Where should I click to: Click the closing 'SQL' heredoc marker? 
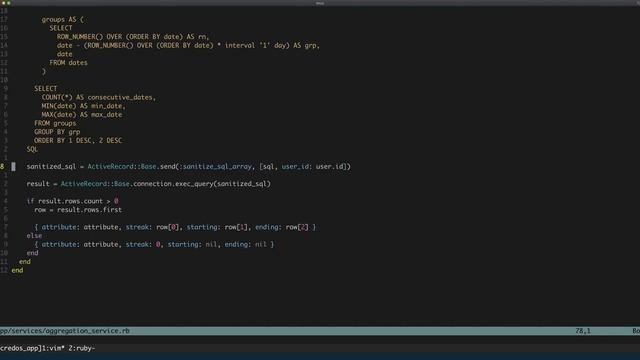[32, 149]
